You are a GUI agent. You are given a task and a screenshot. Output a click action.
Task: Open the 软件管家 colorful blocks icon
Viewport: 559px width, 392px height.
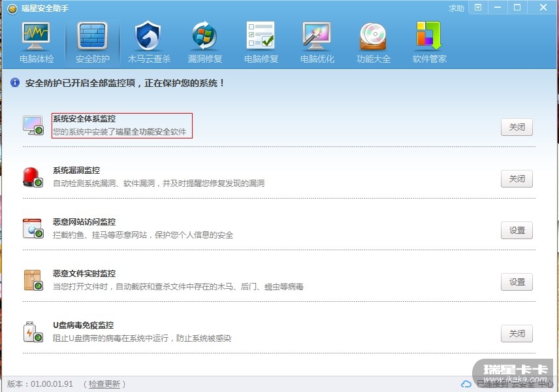[x=429, y=36]
